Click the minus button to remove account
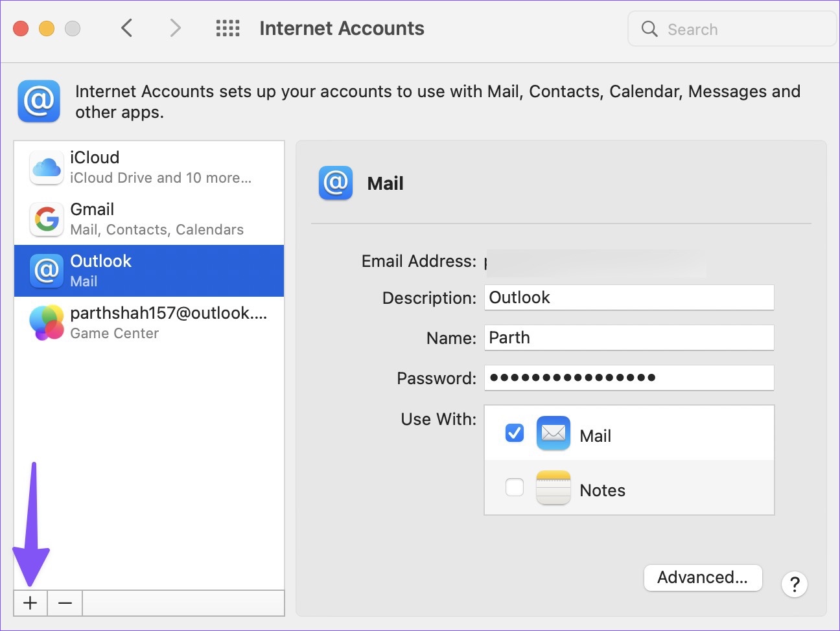 point(65,603)
